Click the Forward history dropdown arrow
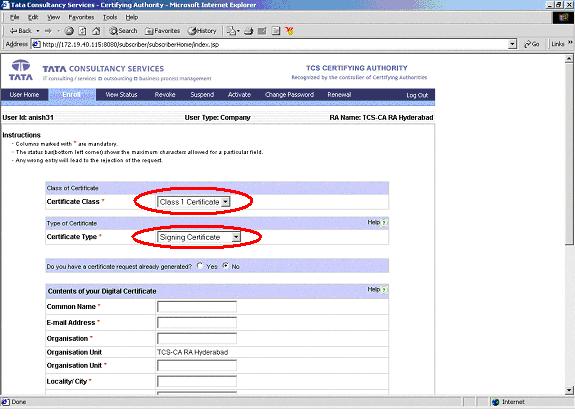 click(58, 31)
